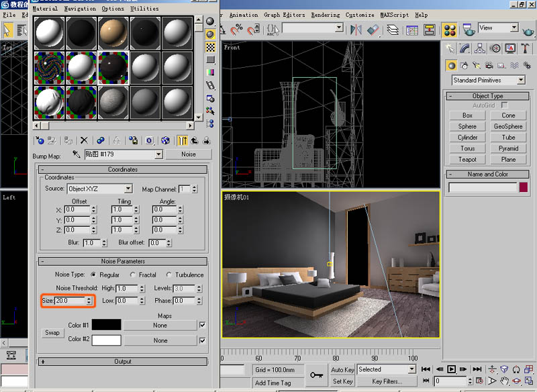Toggle the Key Mode button
Image resolution: width=537 pixels, height=392 pixels.
426,381
